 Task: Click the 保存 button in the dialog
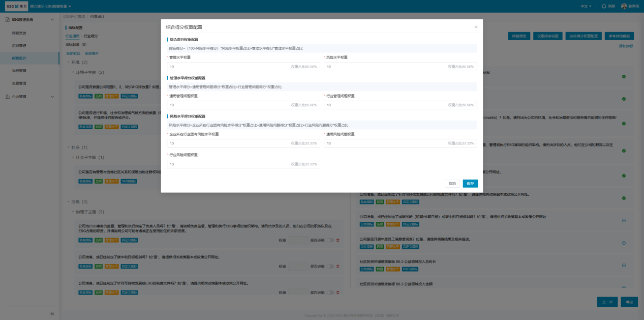pyautogui.click(x=470, y=184)
